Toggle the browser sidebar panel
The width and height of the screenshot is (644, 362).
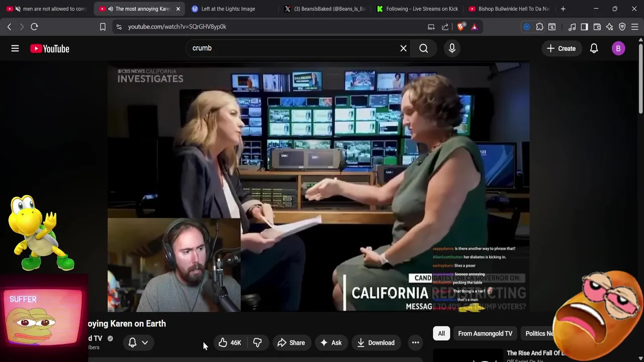(x=584, y=27)
